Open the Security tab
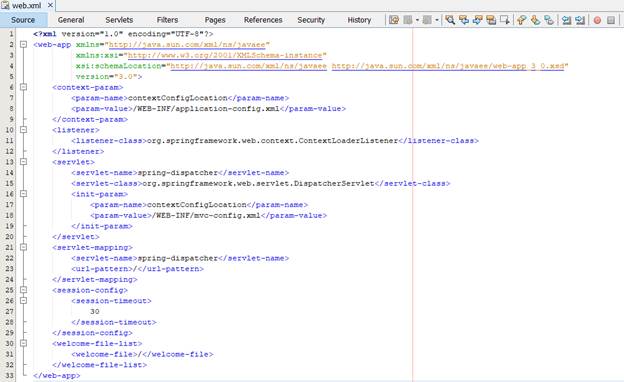Viewport: 624px width, 382px height. pyautogui.click(x=311, y=20)
